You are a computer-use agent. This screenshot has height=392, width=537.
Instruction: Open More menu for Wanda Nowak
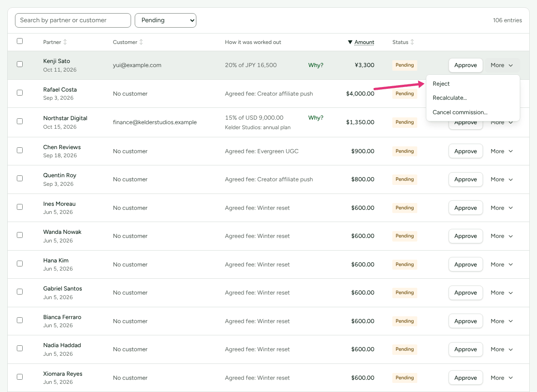click(502, 236)
